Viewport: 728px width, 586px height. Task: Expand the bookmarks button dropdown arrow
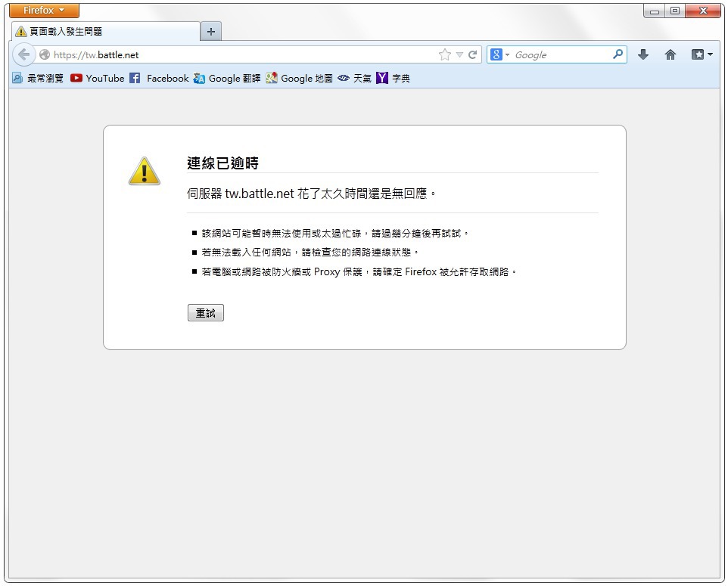[710, 54]
